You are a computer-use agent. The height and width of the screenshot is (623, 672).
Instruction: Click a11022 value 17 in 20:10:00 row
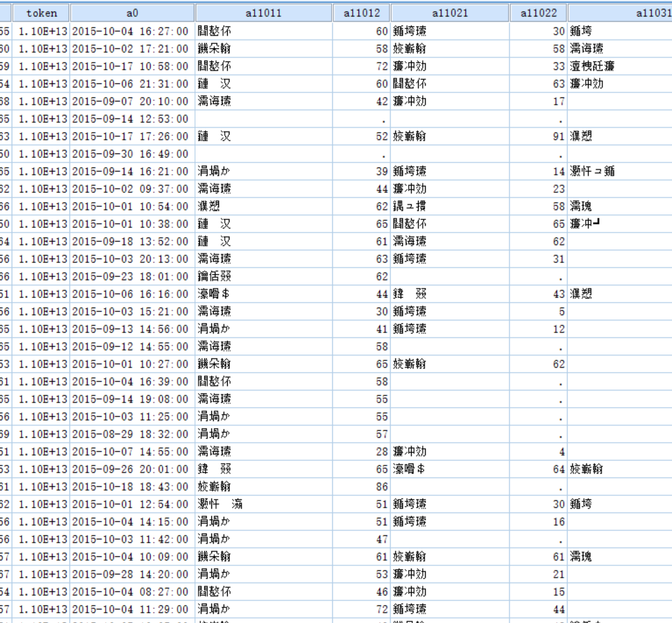559,102
